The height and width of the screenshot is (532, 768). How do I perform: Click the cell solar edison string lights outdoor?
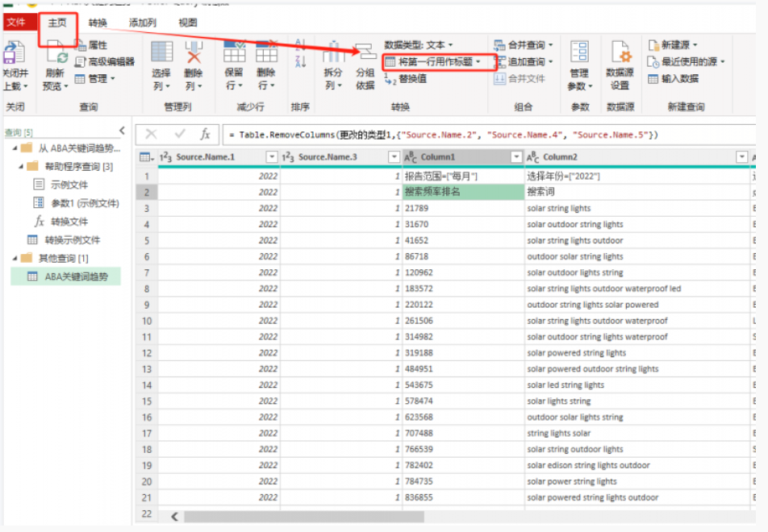(x=637, y=465)
